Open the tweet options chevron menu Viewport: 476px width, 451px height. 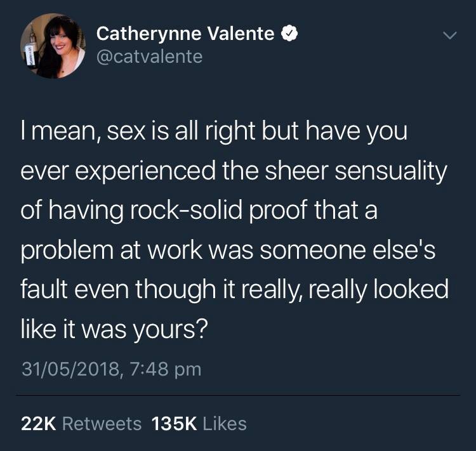(449, 36)
